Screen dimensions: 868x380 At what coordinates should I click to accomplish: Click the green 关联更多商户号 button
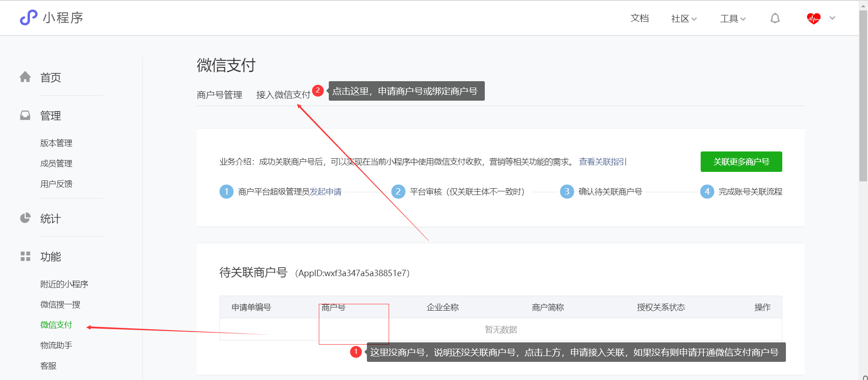click(741, 161)
